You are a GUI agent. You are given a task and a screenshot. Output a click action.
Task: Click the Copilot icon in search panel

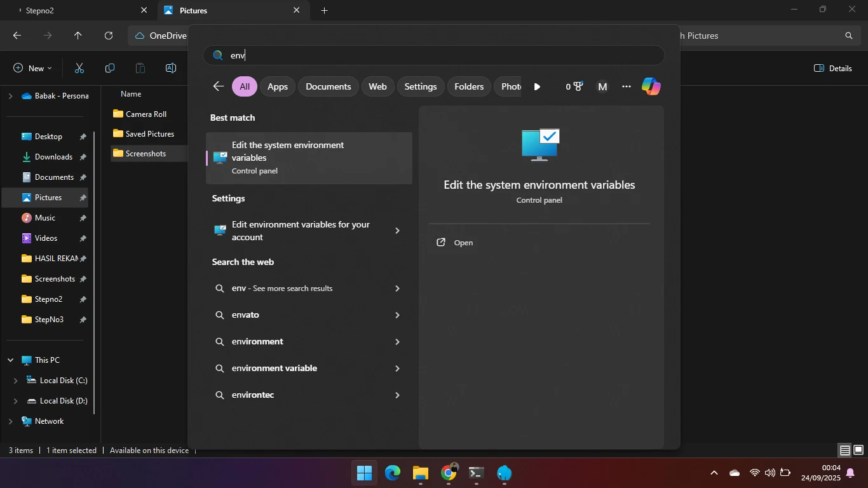(x=651, y=86)
